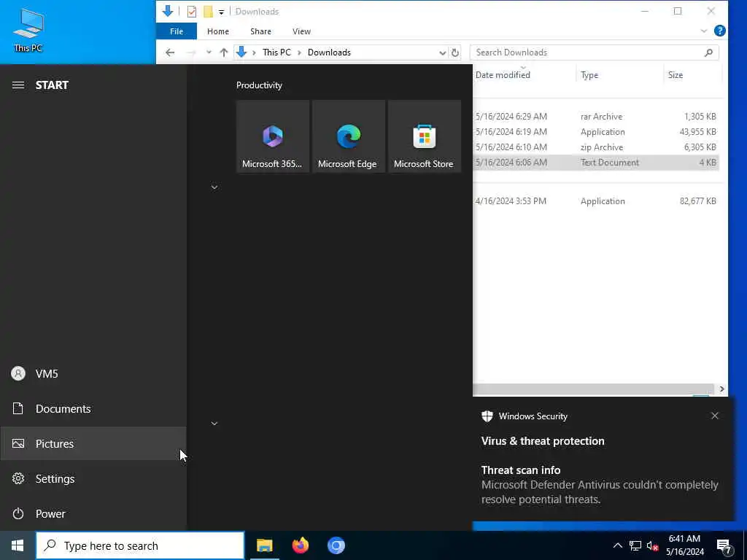
Task: Launch the Microsoft Edge tile
Action: pos(348,136)
